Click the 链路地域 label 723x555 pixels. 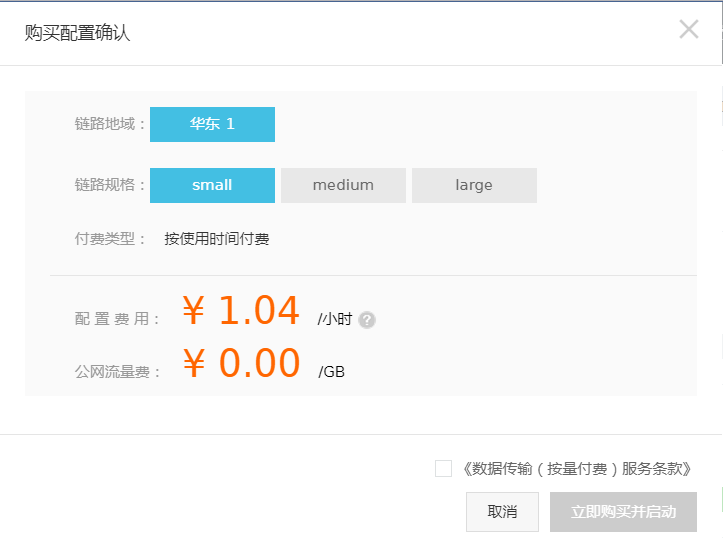coord(110,124)
